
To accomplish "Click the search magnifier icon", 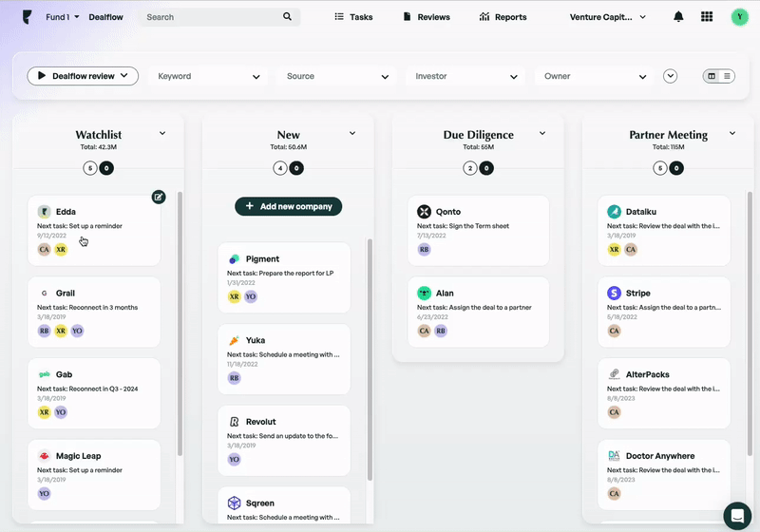I will tap(288, 17).
